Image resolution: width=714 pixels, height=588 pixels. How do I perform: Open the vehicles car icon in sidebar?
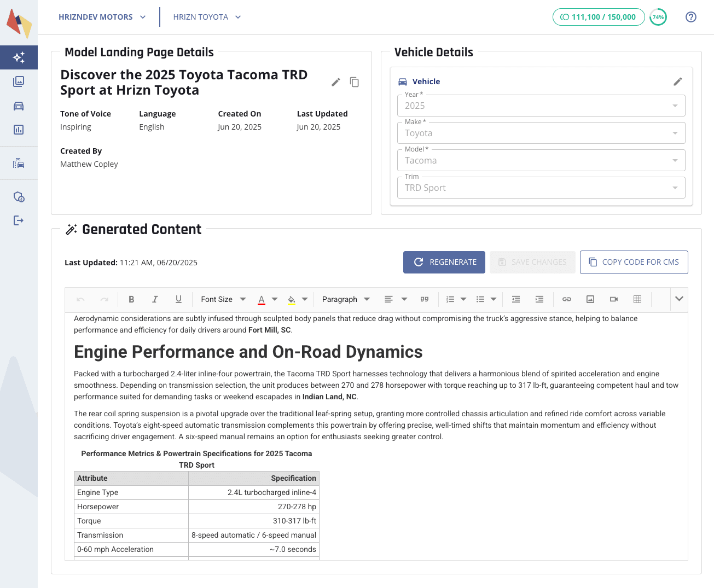coord(19,106)
